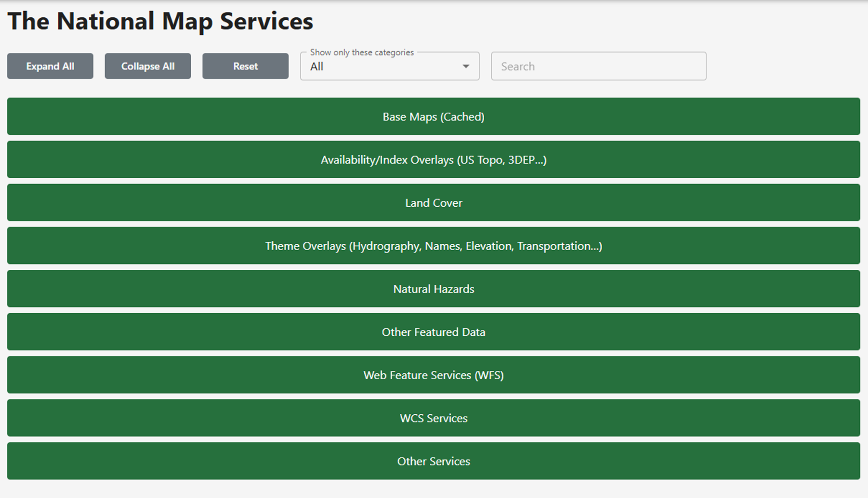
Task: Open the Land Cover section
Action: click(x=433, y=203)
